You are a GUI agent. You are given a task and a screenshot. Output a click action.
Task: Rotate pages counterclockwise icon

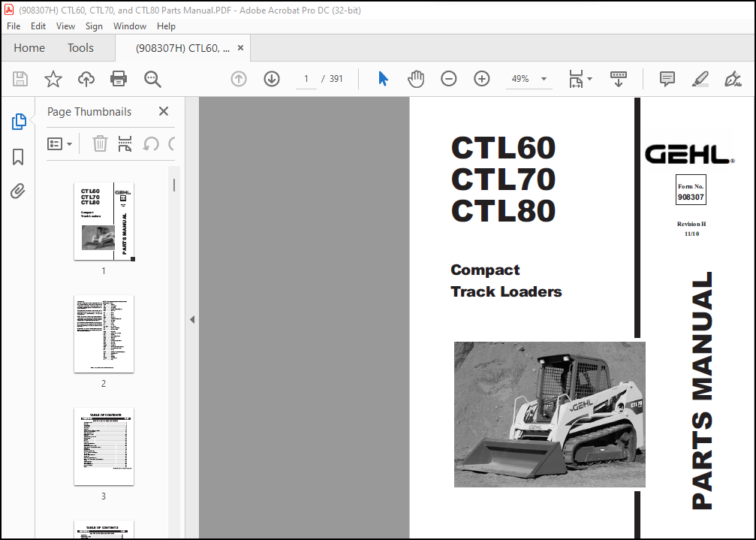coord(151,143)
